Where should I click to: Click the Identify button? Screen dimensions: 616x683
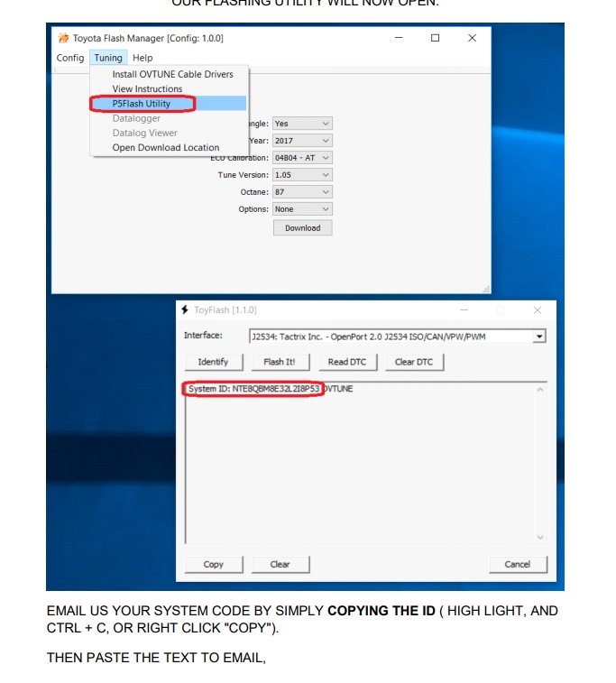(x=214, y=362)
